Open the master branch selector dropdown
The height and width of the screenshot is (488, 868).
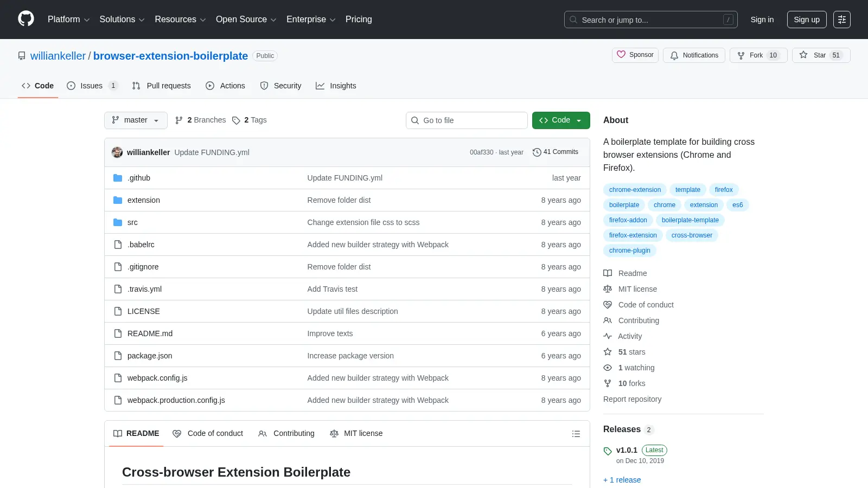(136, 120)
